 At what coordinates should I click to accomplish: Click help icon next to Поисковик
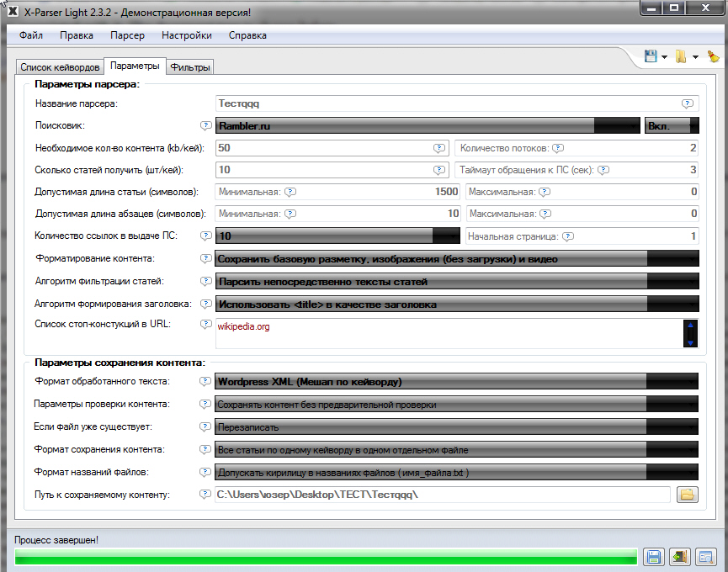(205, 125)
